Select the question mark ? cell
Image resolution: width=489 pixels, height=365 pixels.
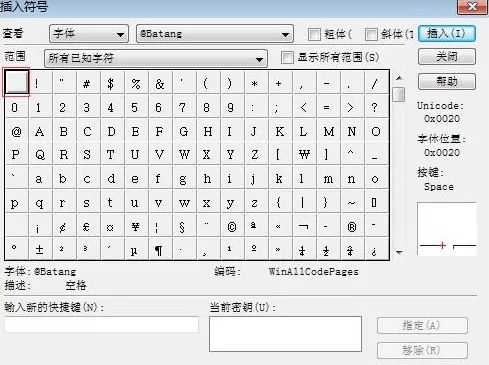[x=376, y=107]
